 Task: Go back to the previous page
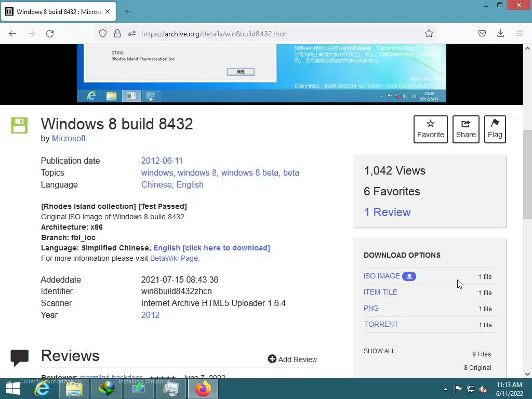click(12, 34)
